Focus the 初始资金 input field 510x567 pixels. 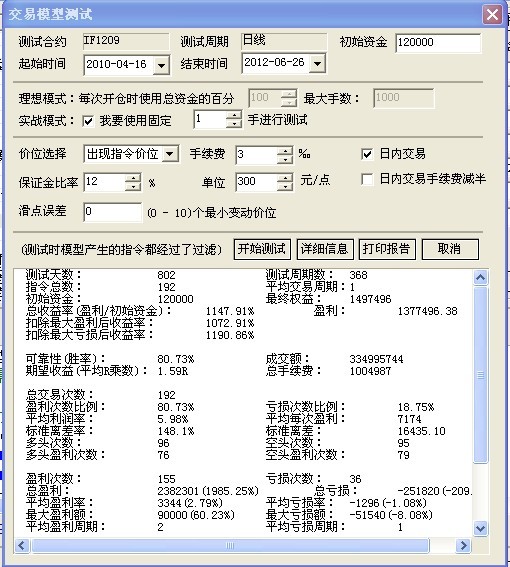(438, 43)
